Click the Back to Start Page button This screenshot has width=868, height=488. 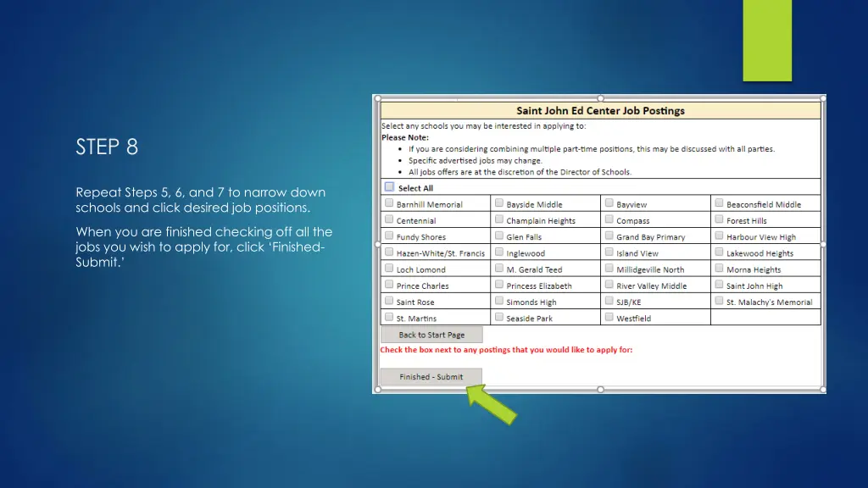431,335
